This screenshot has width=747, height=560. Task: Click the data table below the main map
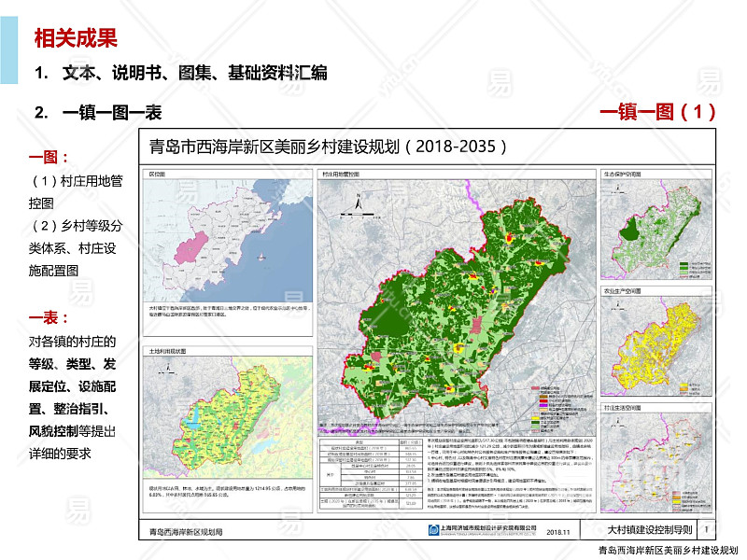point(371,474)
